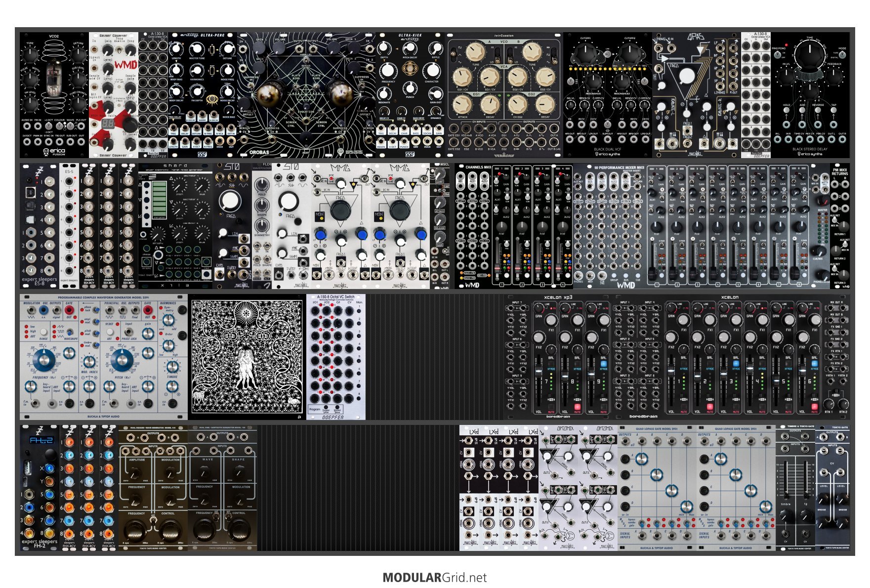Click the red WMD logo on Geiger Counter
This screenshot has width=870, height=588.
pos(126,66)
